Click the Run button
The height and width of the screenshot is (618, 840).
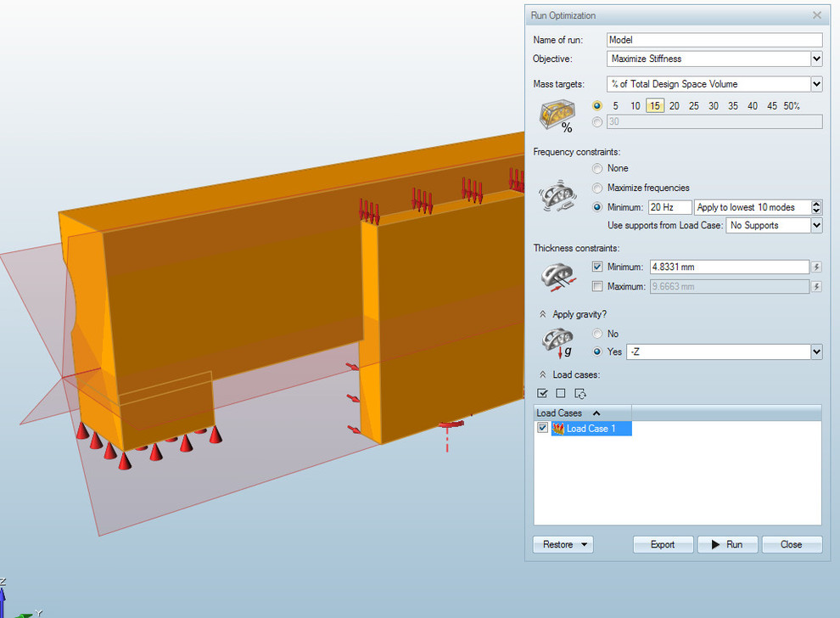click(727, 545)
